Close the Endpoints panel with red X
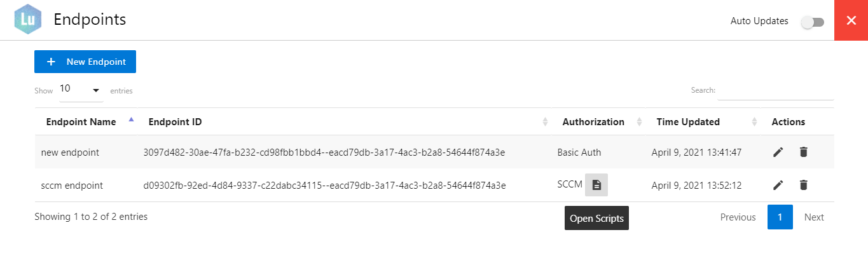 851,20
